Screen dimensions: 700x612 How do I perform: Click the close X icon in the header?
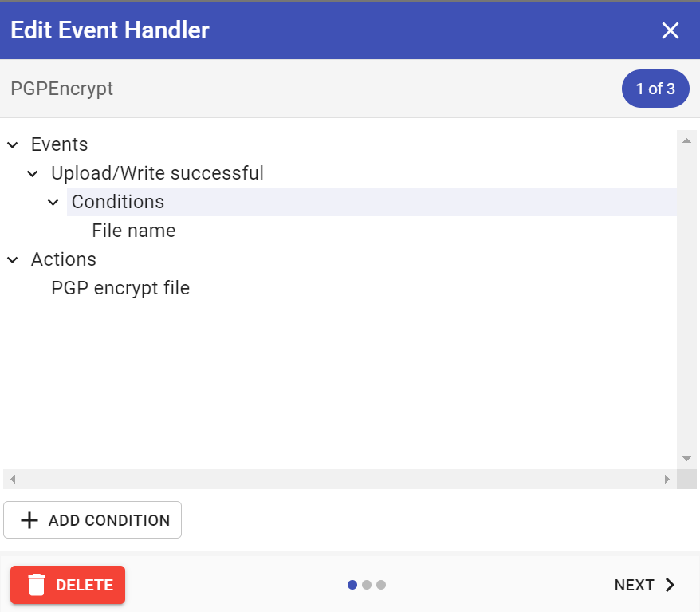[x=671, y=30]
